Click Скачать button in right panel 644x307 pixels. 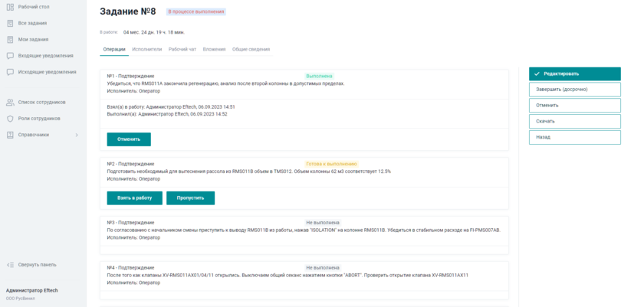pos(574,121)
